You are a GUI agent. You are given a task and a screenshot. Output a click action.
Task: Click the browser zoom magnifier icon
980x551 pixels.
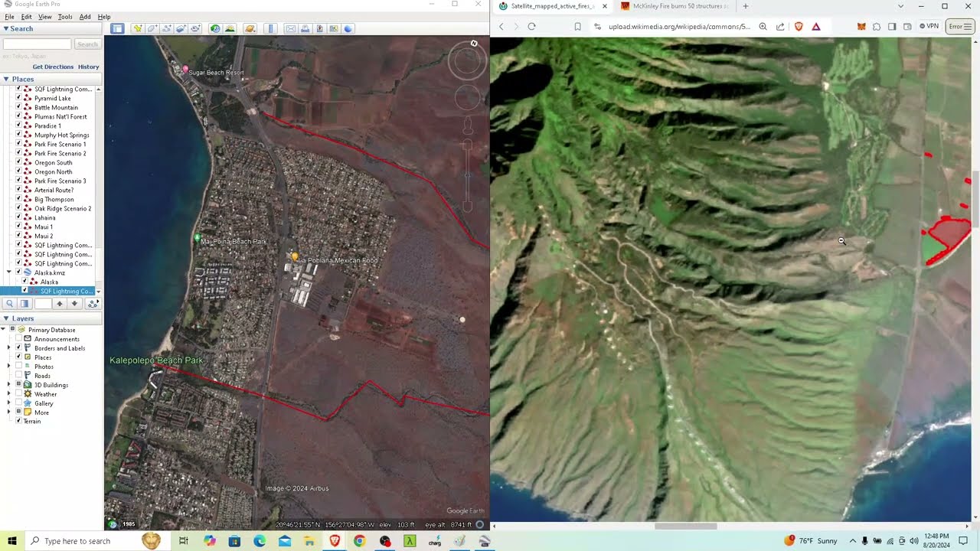(x=763, y=26)
